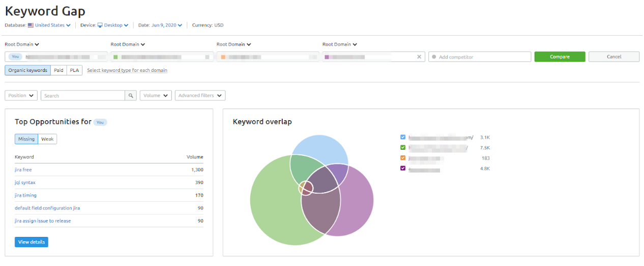644x266 pixels.
Task: Click the purple domain color marker
Action: point(327,57)
